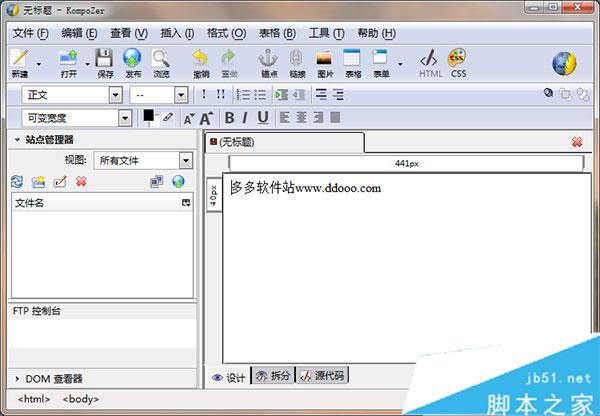Image resolution: width=600 pixels, height=416 pixels.
Task: Open the Tools (工具) menu
Action: pos(326,33)
